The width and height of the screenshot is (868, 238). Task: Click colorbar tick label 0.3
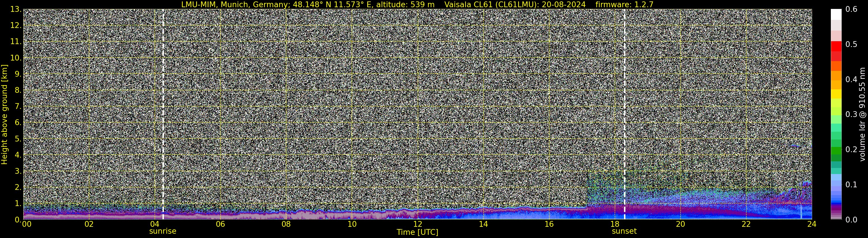[x=852, y=114]
